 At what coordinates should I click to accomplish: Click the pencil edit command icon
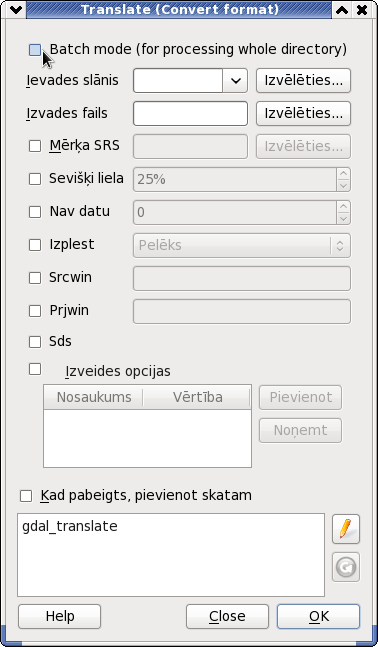(346, 529)
